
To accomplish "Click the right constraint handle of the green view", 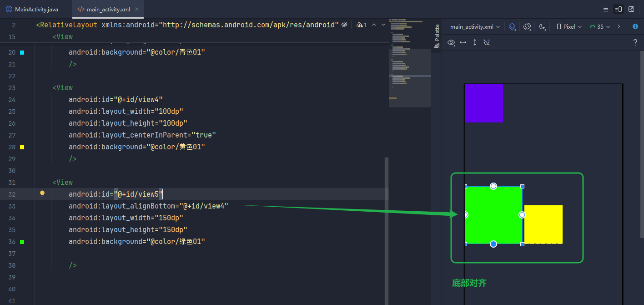I will (522, 215).
